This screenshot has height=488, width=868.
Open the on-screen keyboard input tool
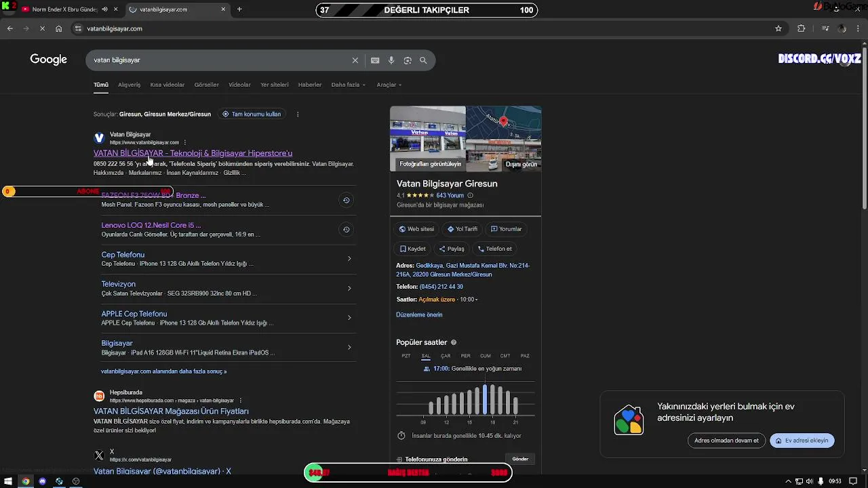point(375,60)
